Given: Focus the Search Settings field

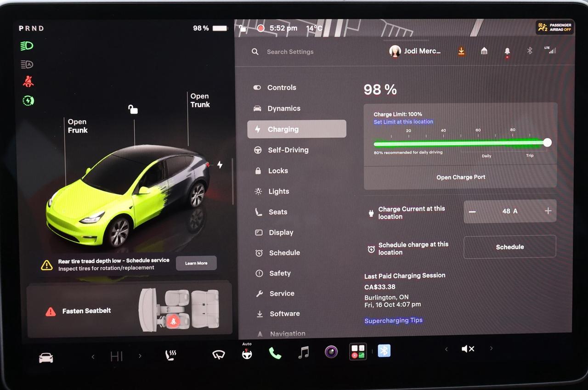Looking at the screenshot, I should [x=290, y=52].
